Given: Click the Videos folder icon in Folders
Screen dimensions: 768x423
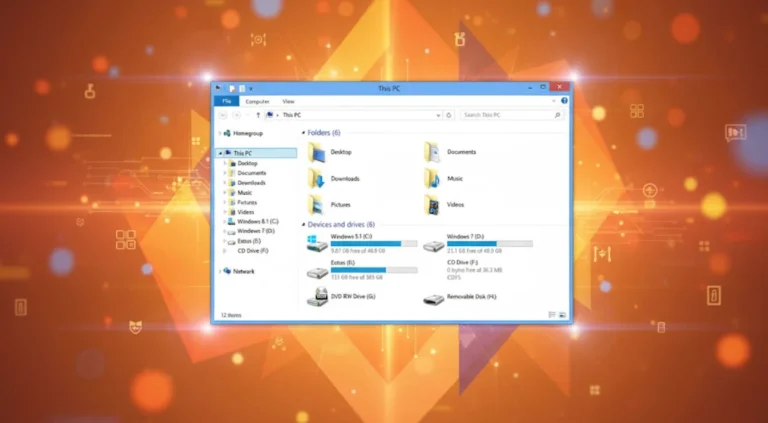Looking at the screenshot, I should tap(433, 205).
